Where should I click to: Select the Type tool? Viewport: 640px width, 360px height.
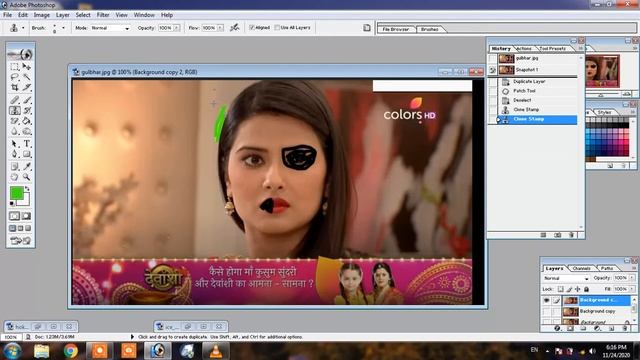[27, 144]
